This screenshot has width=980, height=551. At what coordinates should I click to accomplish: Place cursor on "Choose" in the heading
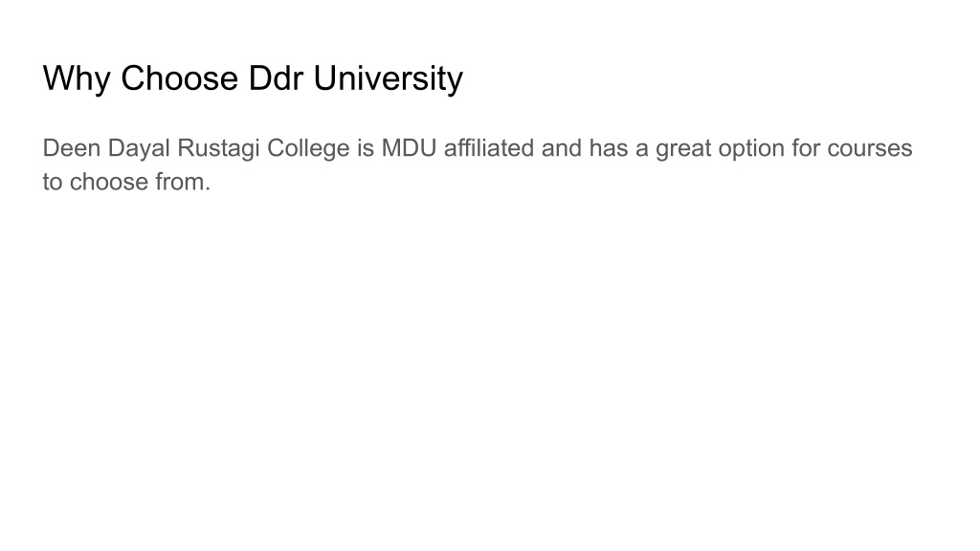coord(179,78)
